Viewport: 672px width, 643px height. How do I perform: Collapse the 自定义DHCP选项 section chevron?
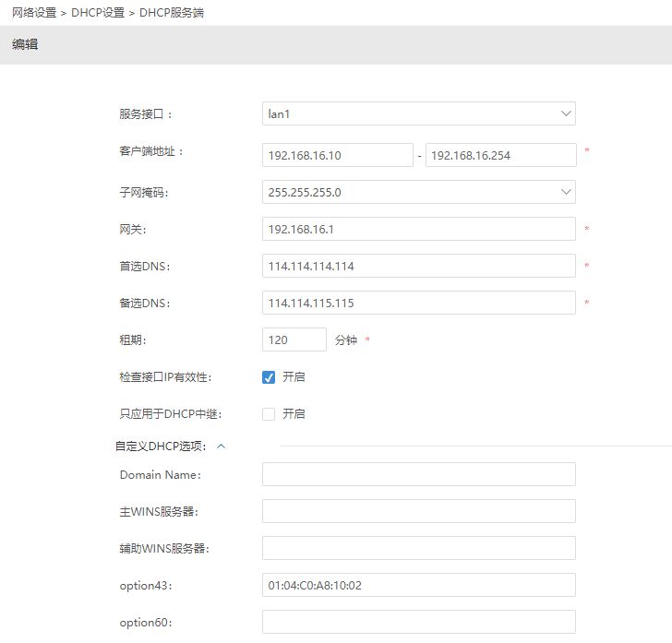[221, 447]
